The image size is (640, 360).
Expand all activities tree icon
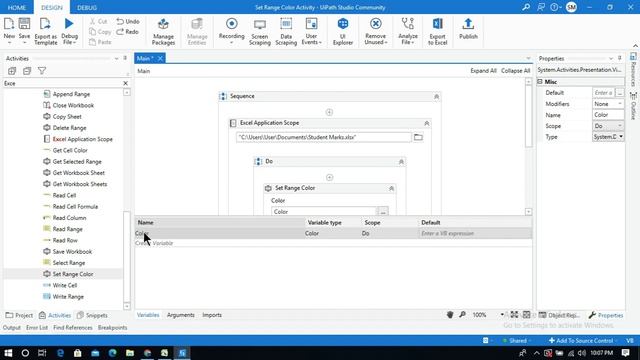point(12,71)
